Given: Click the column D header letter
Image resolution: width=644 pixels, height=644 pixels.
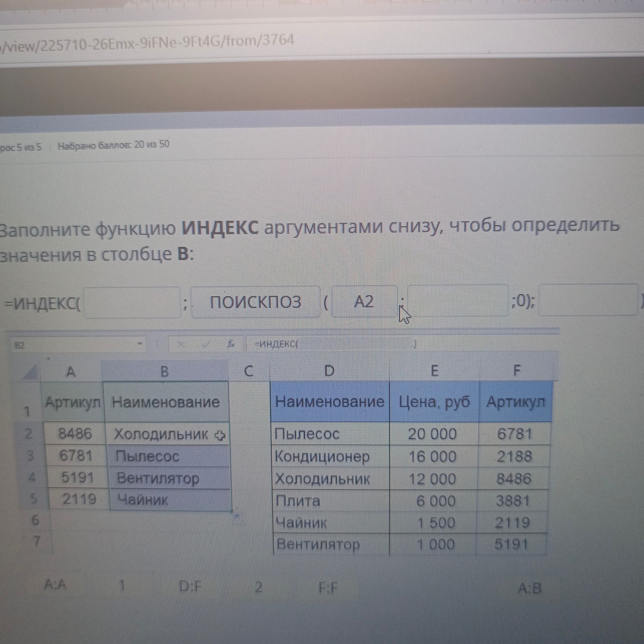Looking at the screenshot, I should tap(329, 371).
